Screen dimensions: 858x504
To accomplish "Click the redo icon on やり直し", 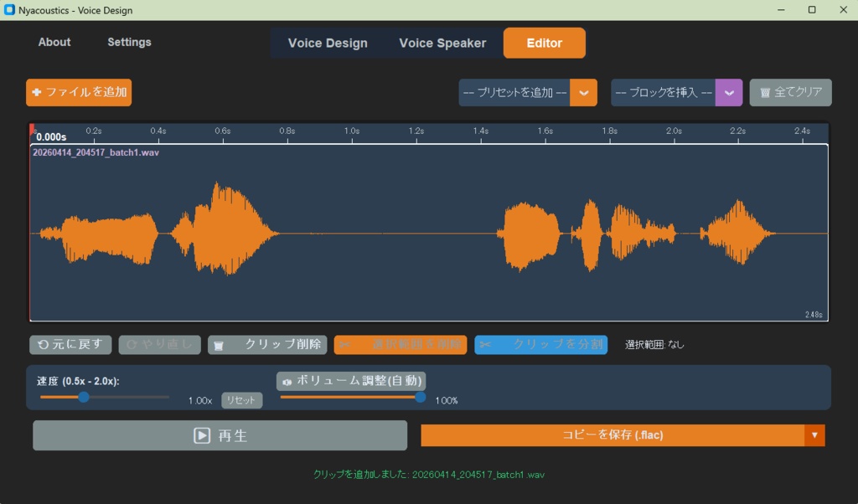I will click(x=132, y=344).
